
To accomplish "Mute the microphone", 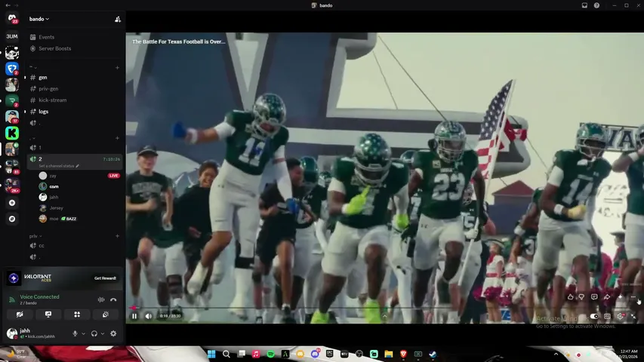I will pos(75,333).
